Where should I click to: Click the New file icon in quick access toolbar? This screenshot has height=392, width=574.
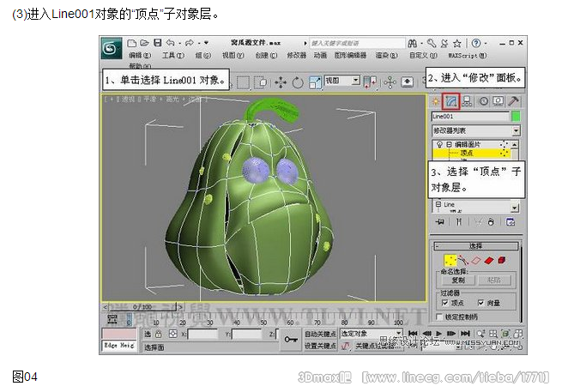coord(131,43)
